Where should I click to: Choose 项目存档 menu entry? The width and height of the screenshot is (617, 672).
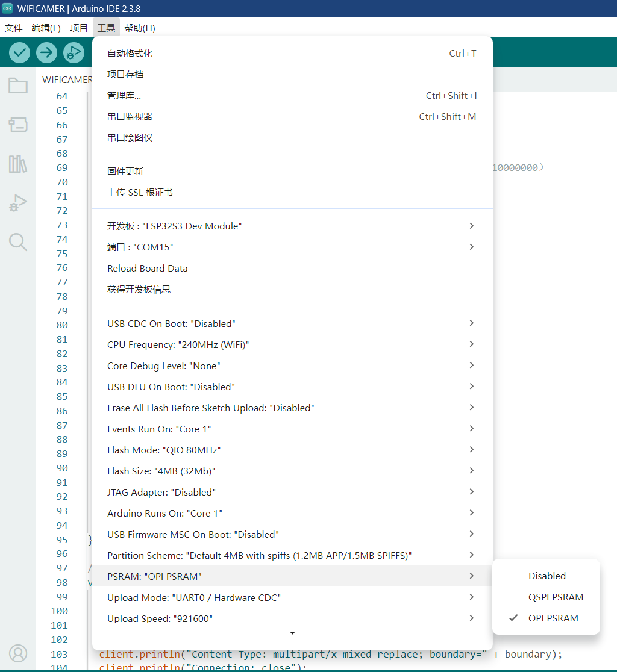click(292, 74)
